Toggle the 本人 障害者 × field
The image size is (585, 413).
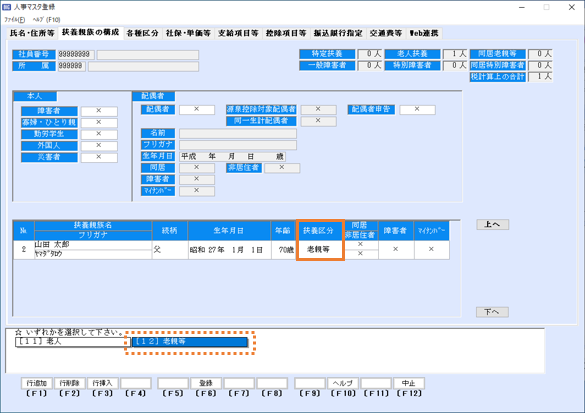click(x=99, y=111)
